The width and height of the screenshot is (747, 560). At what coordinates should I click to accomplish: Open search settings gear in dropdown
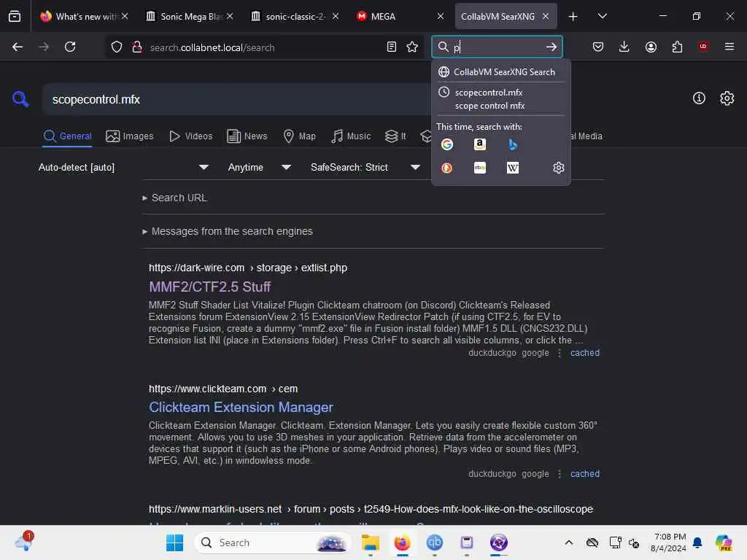click(x=558, y=168)
